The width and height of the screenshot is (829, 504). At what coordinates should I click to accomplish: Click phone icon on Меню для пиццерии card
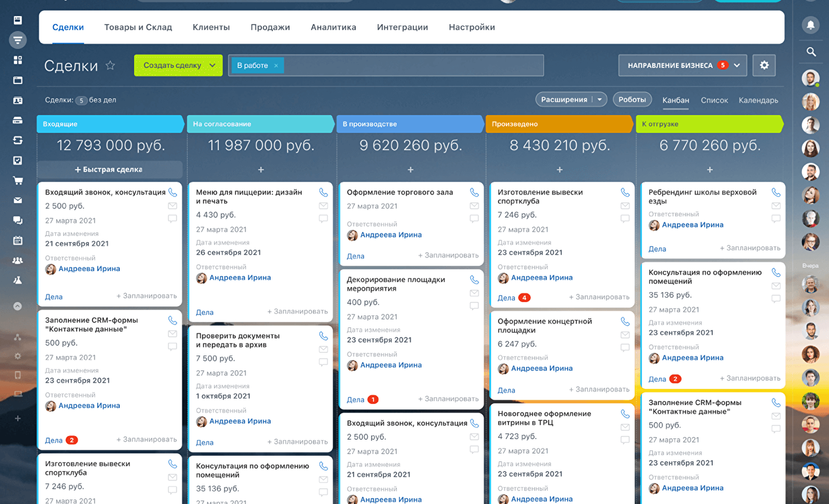323,192
